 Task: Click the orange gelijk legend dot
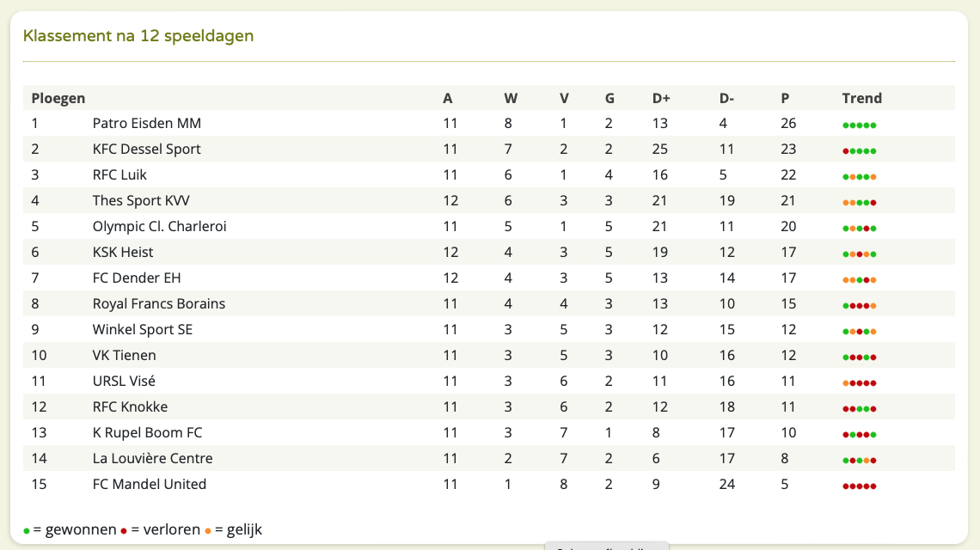click(207, 531)
